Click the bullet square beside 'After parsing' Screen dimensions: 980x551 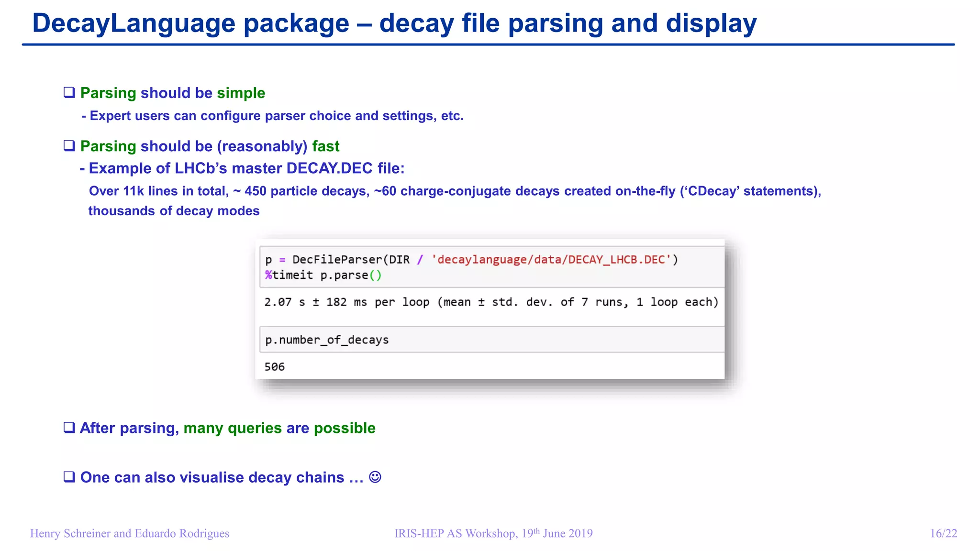(69, 427)
